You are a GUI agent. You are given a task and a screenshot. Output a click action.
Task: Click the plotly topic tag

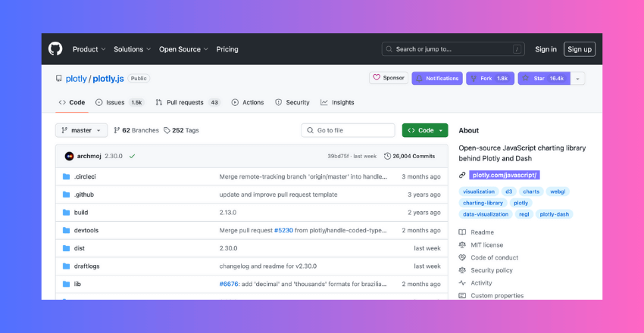(521, 203)
